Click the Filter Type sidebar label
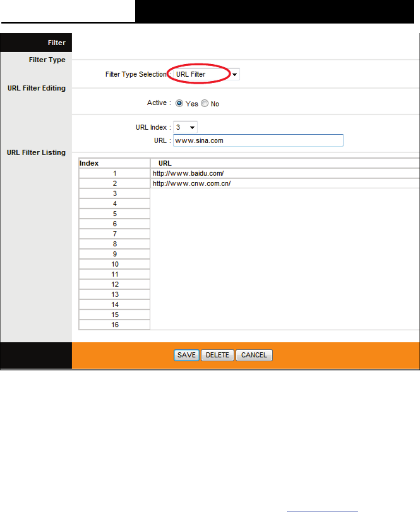The width and height of the screenshot is (420, 512). [x=47, y=60]
